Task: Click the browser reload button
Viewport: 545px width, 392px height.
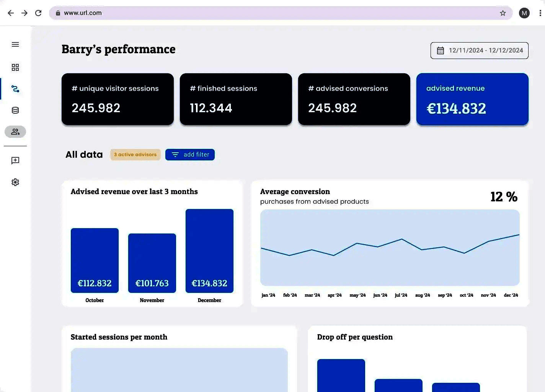Action: click(38, 13)
